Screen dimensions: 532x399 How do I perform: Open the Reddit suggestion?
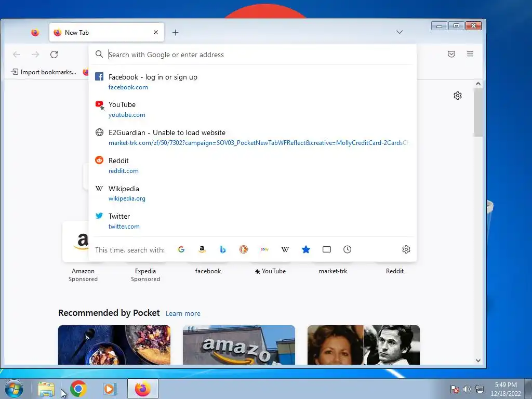252,165
